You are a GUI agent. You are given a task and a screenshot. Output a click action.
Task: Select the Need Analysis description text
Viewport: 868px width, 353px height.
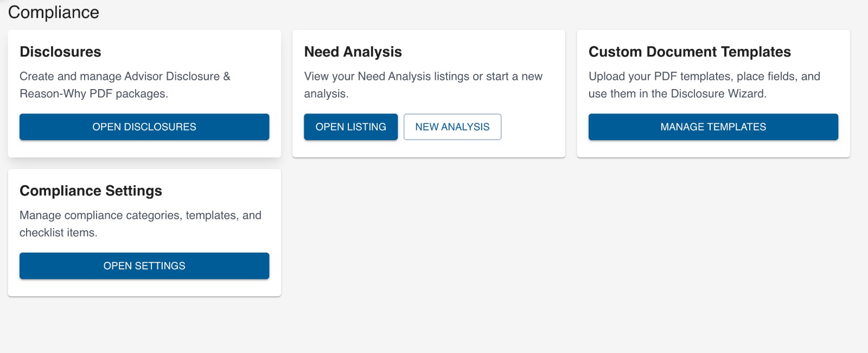[x=423, y=85]
